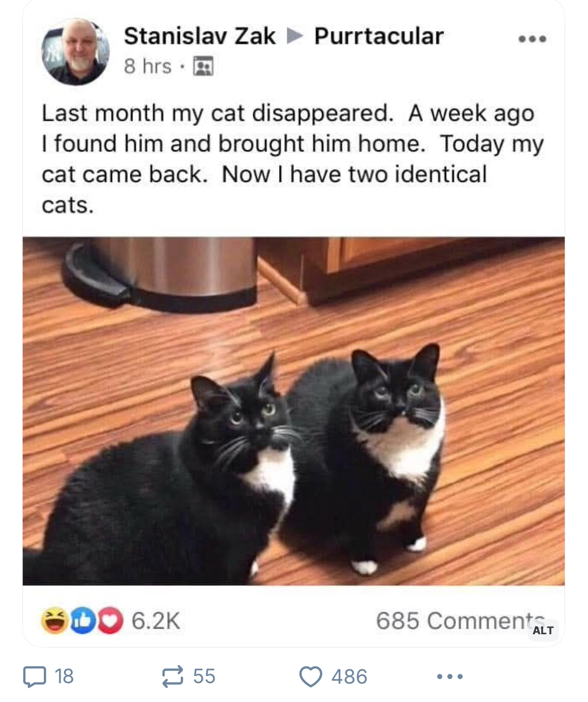Click the 8 hrs timestamp

[148, 66]
